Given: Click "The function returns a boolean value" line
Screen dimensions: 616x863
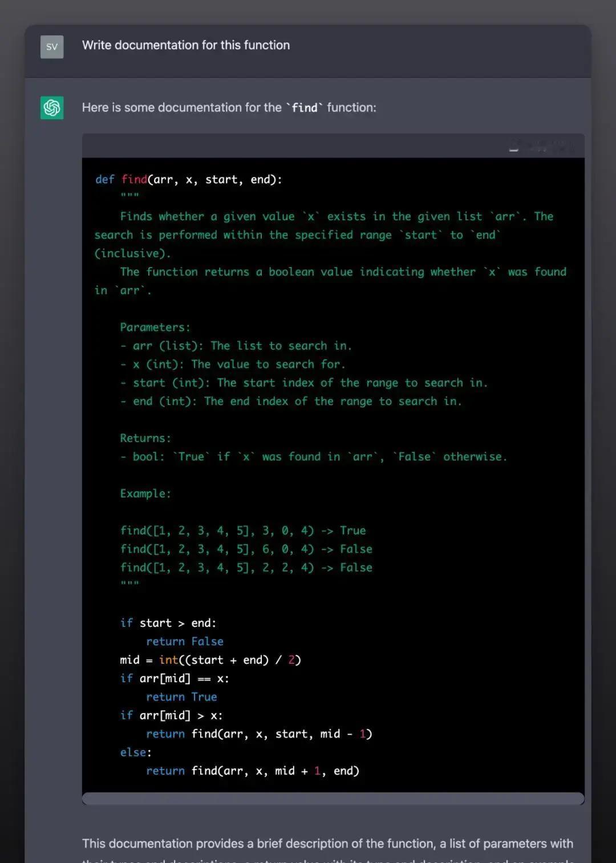Looking at the screenshot, I should (x=343, y=272).
